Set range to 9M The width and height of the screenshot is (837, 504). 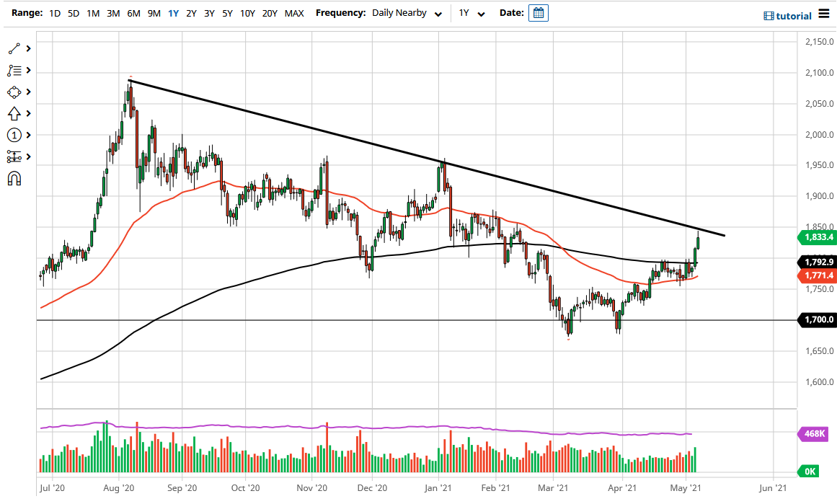(x=154, y=14)
